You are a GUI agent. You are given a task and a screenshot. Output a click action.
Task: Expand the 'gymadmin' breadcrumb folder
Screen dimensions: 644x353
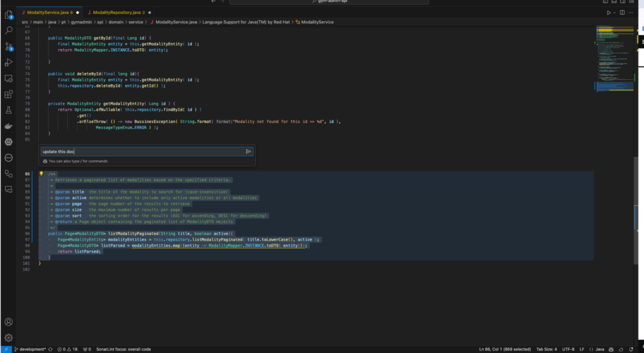click(80, 22)
